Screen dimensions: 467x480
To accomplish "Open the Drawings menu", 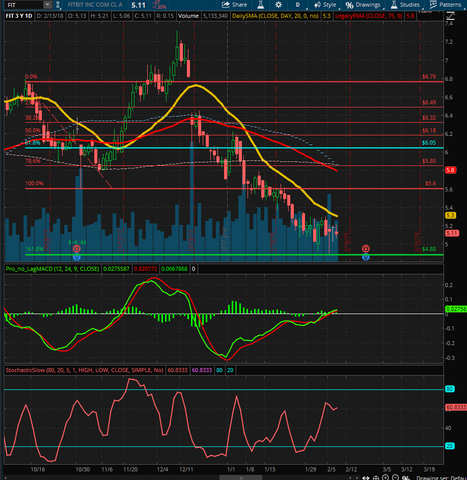I will click(363, 5).
